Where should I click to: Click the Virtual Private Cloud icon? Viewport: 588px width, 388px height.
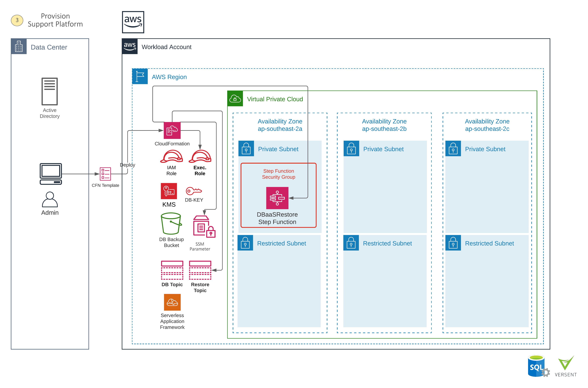click(235, 99)
